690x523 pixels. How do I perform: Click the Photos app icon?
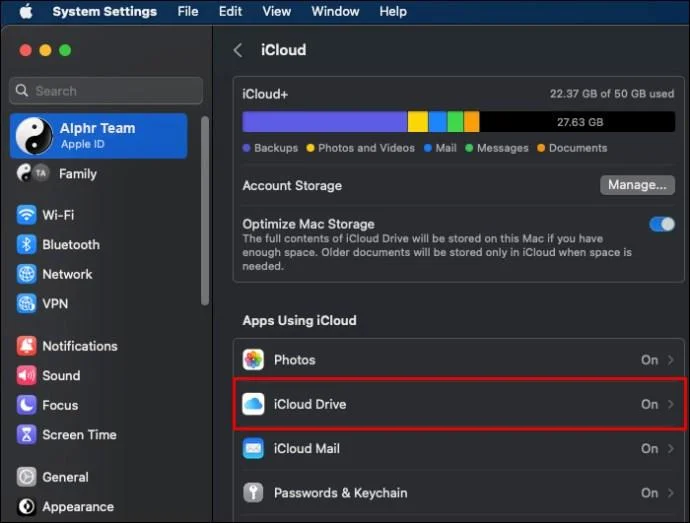coord(253,360)
